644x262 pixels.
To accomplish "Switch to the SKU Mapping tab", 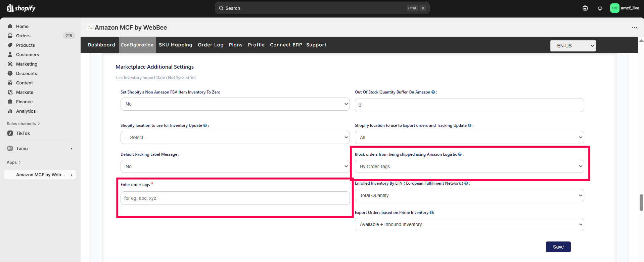I will 175,45.
